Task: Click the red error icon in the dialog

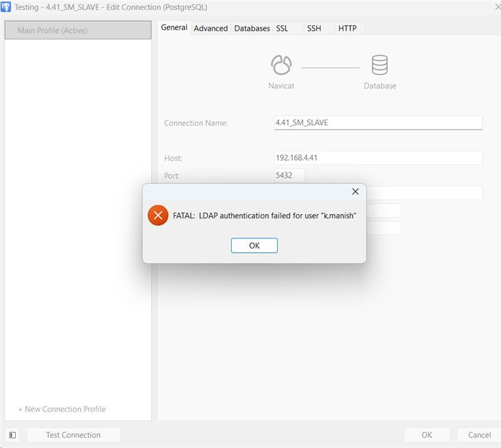Action: (158, 215)
